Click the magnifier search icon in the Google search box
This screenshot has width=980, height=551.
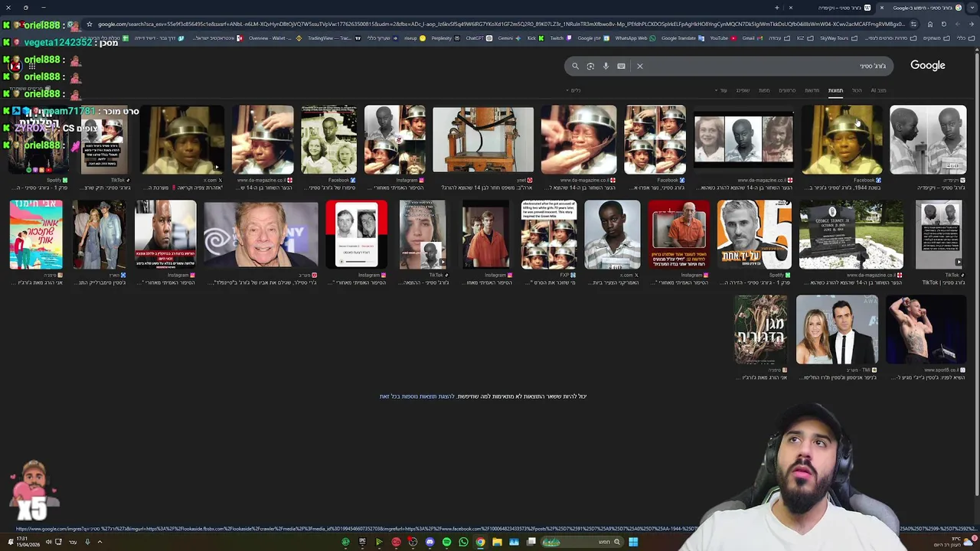(x=575, y=66)
